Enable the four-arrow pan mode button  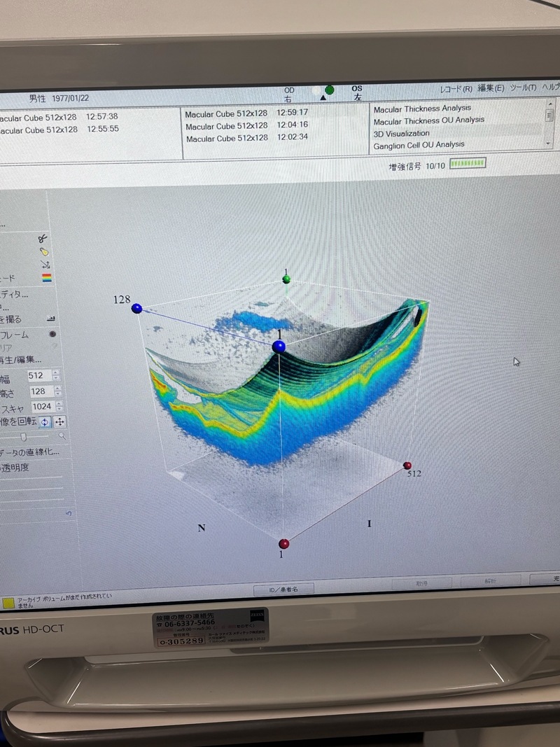tap(59, 421)
